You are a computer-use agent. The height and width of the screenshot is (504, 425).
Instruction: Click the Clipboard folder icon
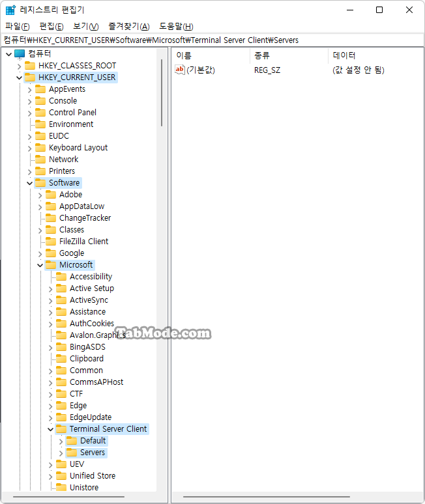[61, 359]
